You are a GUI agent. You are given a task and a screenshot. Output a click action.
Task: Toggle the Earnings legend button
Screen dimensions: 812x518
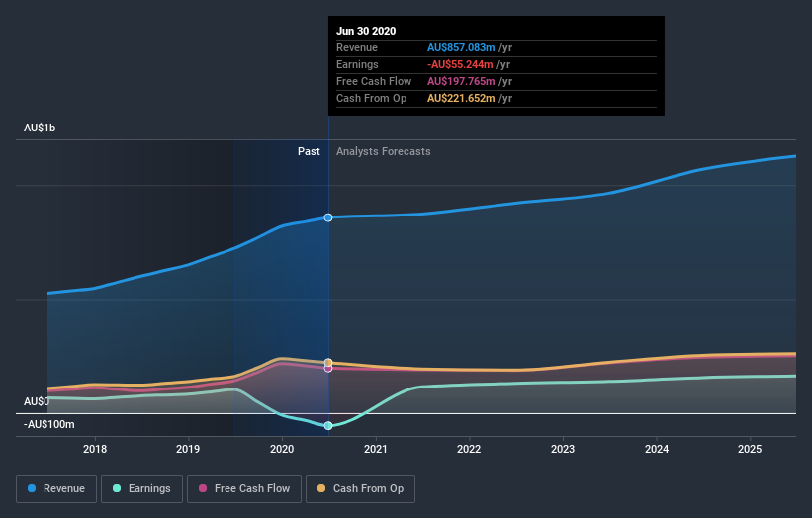pyautogui.click(x=141, y=489)
